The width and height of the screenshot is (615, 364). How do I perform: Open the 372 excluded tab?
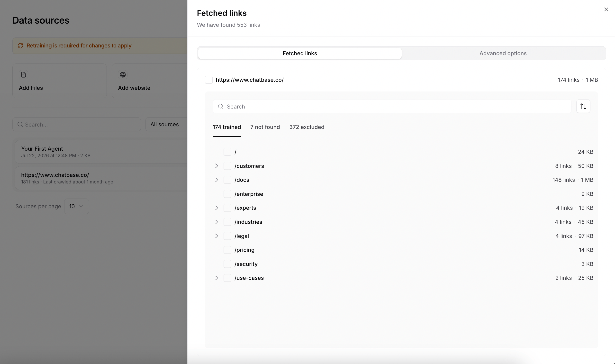[307, 127]
